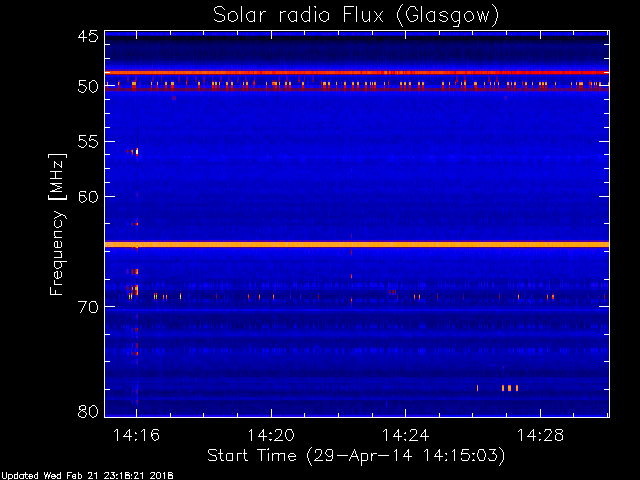
Task: Click the thick orange interference band near 65 MHz
Action: [357, 244]
